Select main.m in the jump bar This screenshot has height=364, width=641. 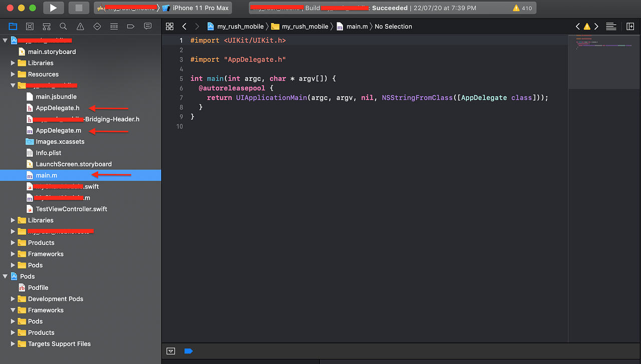point(358,26)
